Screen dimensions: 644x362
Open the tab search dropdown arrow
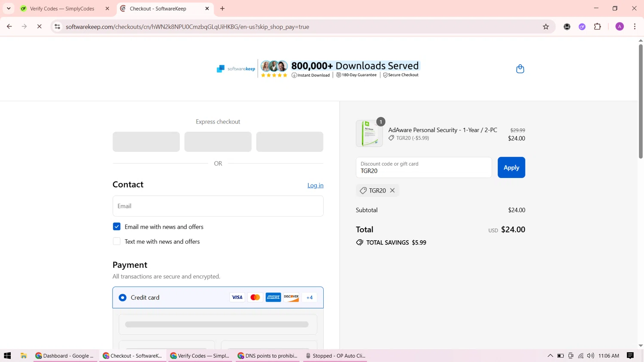click(x=9, y=9)
